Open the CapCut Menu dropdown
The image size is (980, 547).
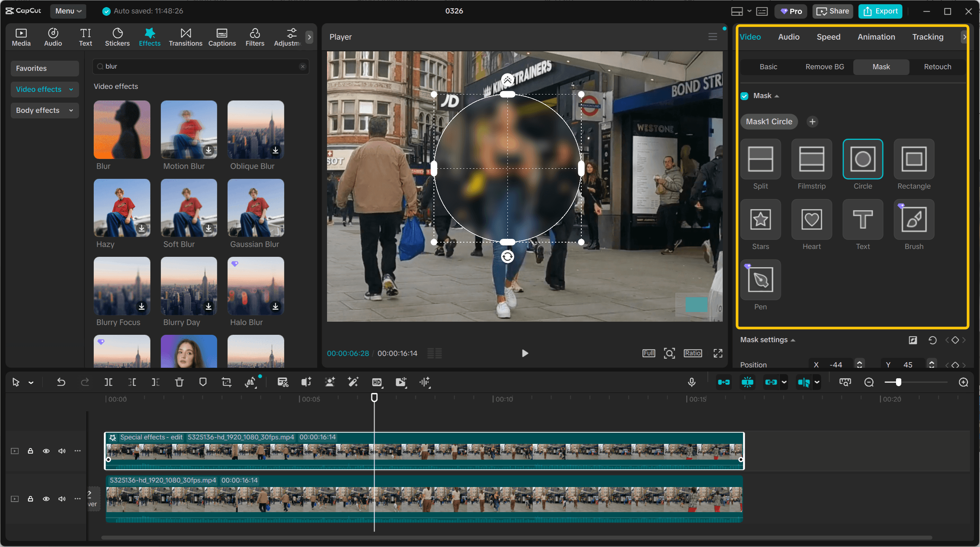68,11
